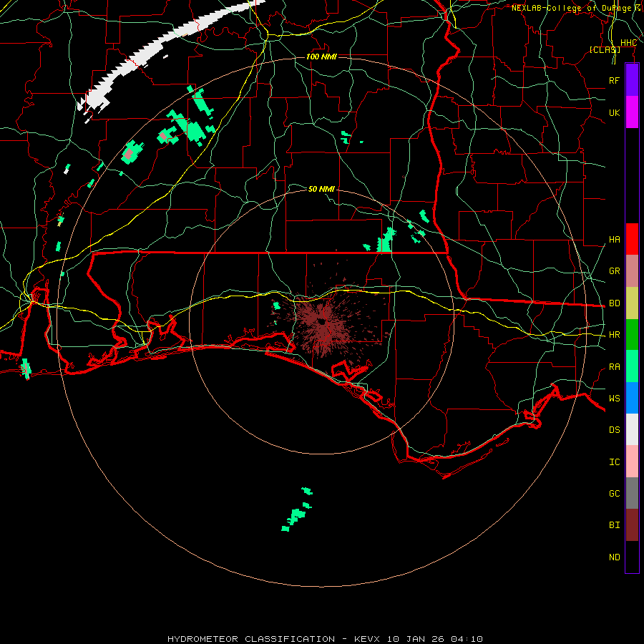Viewport: 644px width, 644px height.
Task: Pick the dark green HR swatch
Action: (632, 335)
